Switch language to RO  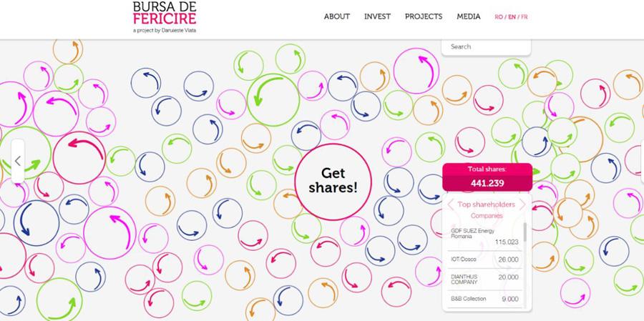point(499,17)
